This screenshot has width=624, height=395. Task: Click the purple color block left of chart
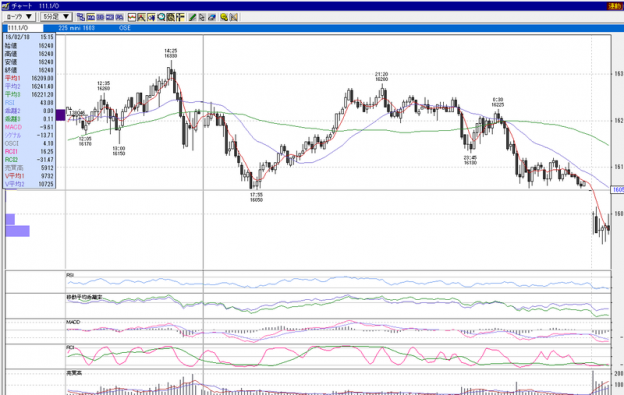[60, 115]
